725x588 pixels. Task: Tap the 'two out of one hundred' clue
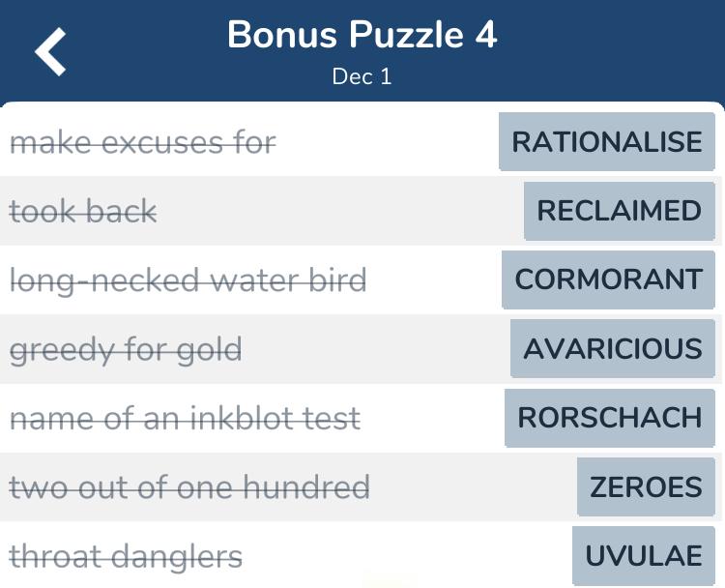[x=189, y=487]
